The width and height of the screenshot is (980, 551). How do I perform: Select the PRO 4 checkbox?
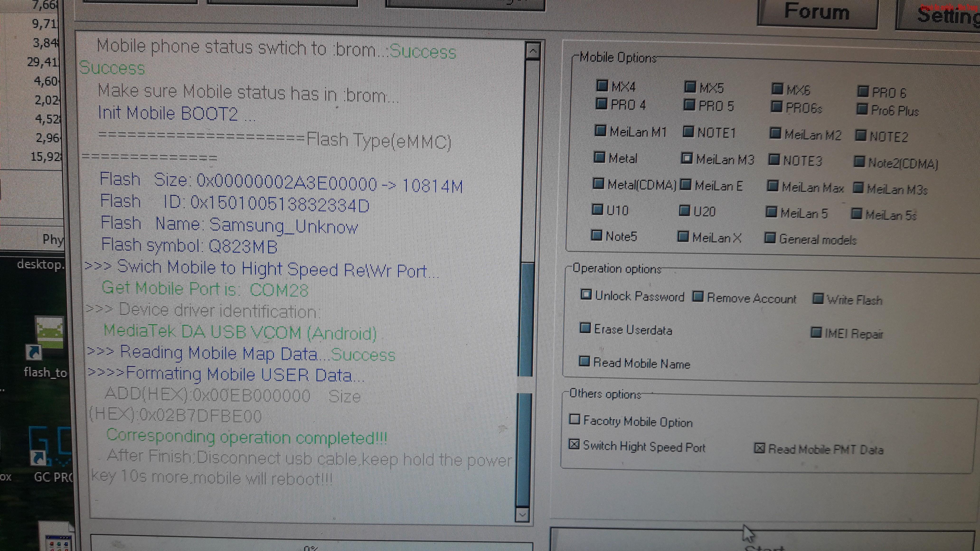click(x=601, y=103)
